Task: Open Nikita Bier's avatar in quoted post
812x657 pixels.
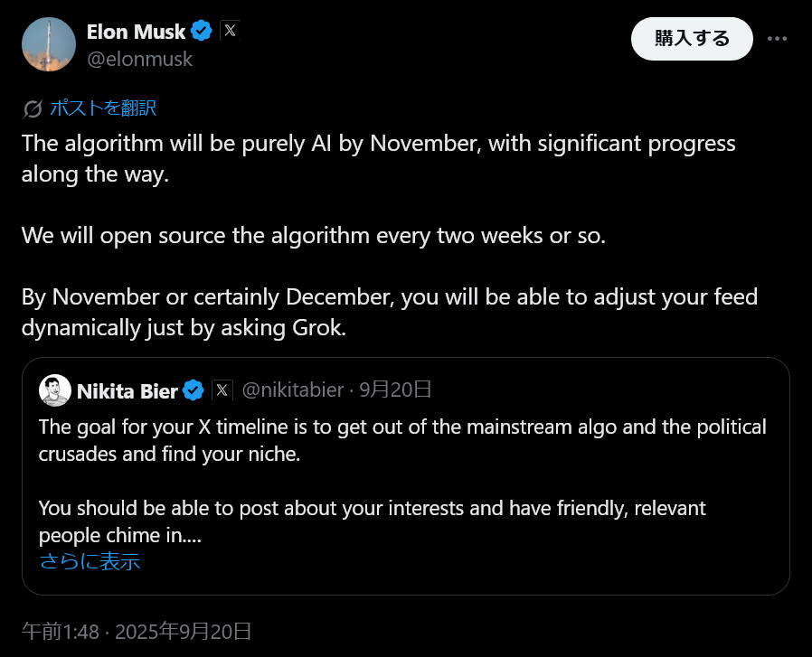Action: [55, 390]
